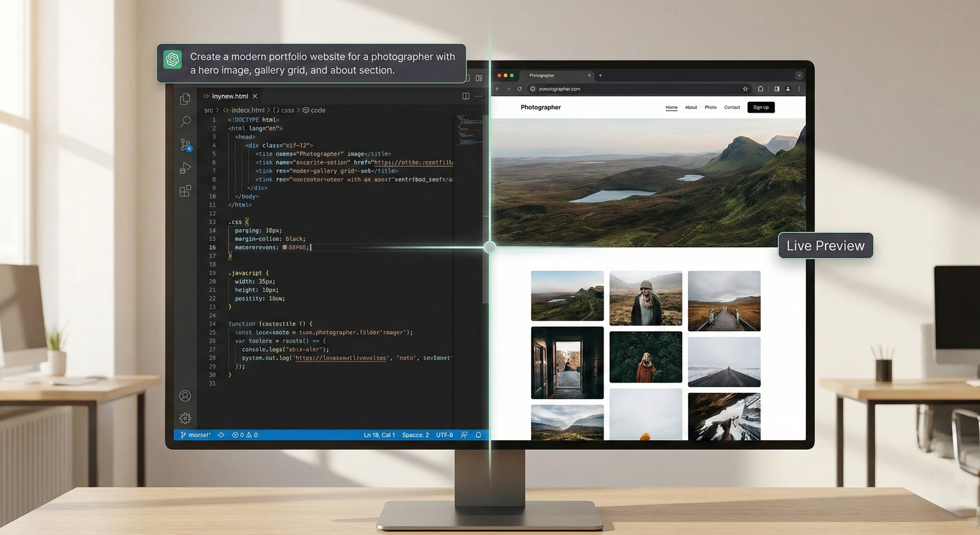Select About in the website navigation

tap(691, 107)
